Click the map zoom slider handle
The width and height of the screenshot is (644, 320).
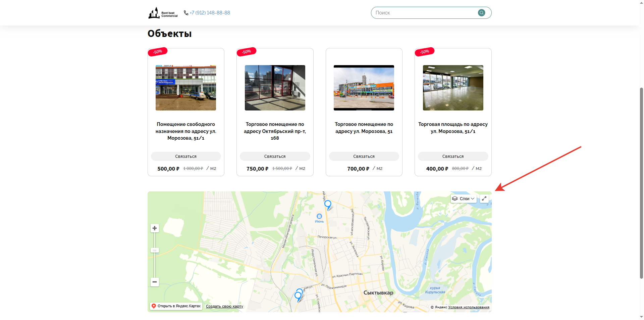tap(155, 250)
